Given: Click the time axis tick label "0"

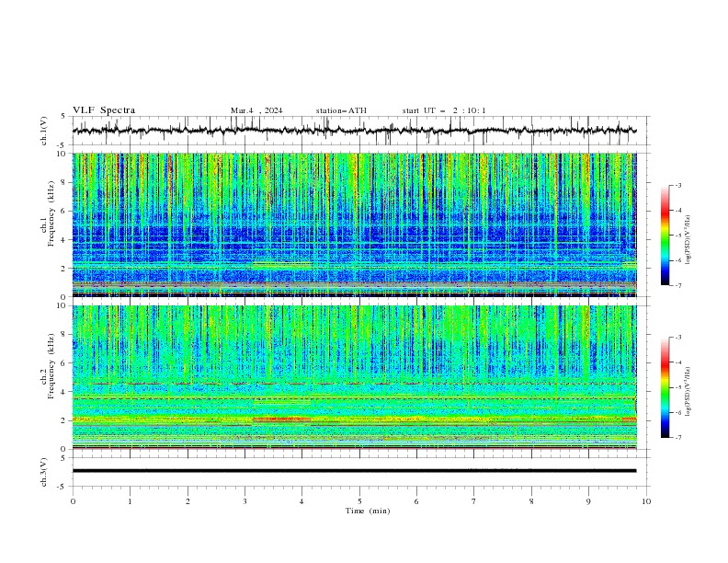Looking at the screenshot, I should click(x=73, y=501).
